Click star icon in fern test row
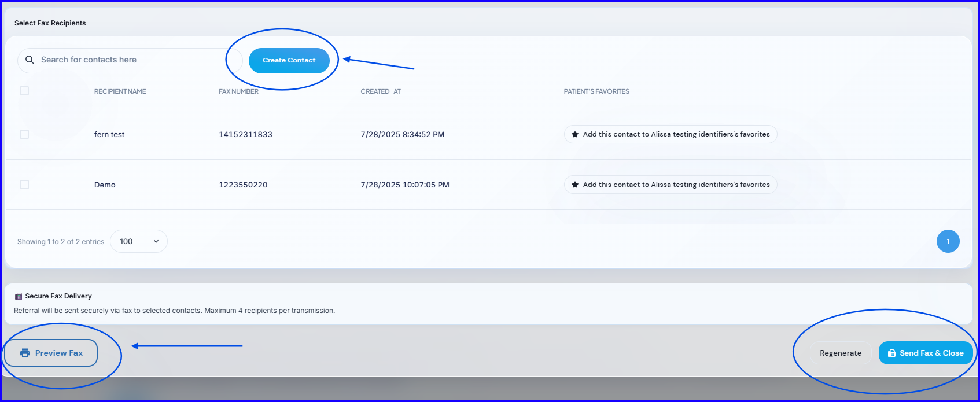 click(x=575, y=134)
